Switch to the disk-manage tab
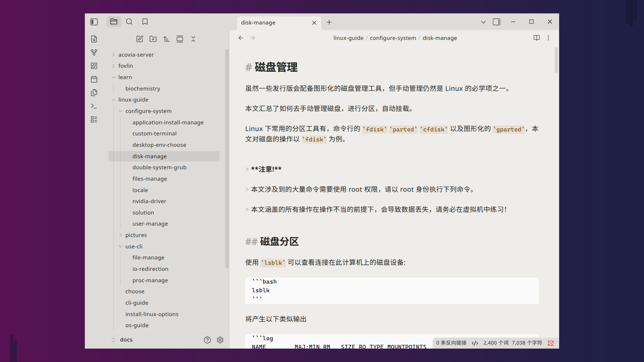The width and height of the screenshot is (644, 362). coord(279,22)
